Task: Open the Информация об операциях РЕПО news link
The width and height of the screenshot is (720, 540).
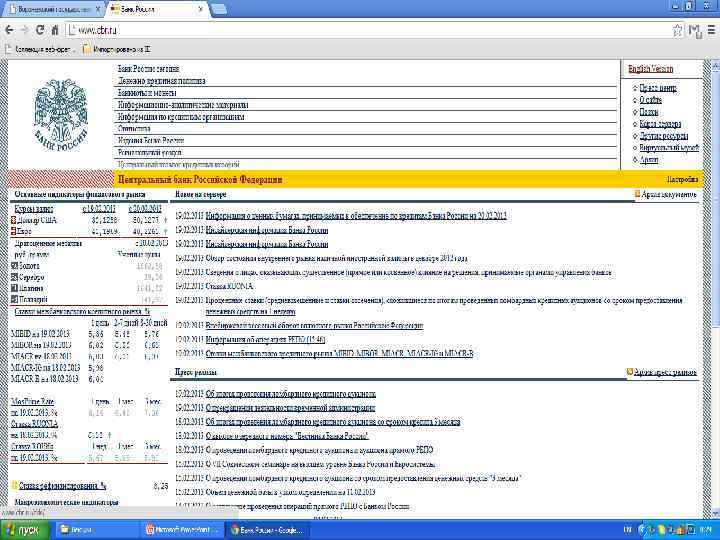Action: (265, 340)
